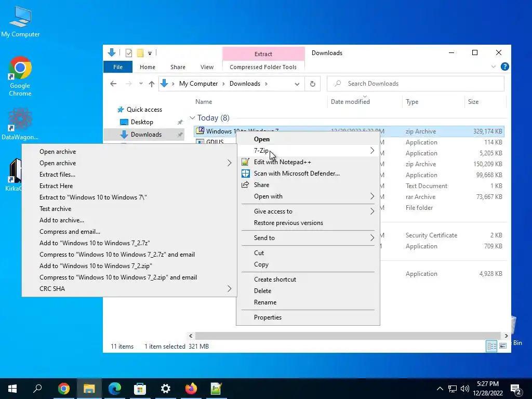
Task: Go Back in Explorer navigation
Action: tap(113, 84)
